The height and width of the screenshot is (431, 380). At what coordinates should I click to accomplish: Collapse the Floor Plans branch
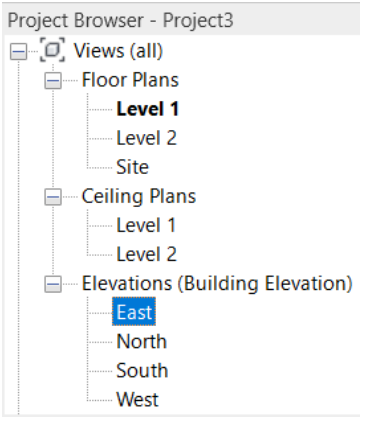point(53,81)
